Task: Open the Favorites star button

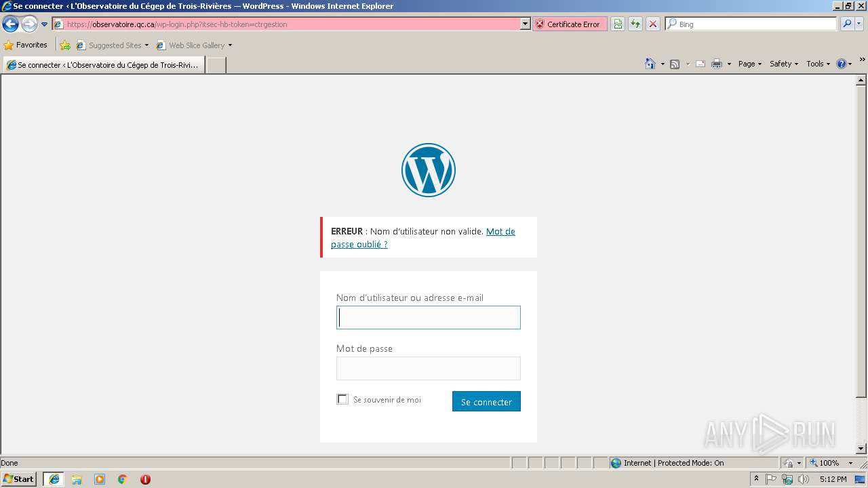Action: pyautogui.click(x=26, y=45)
